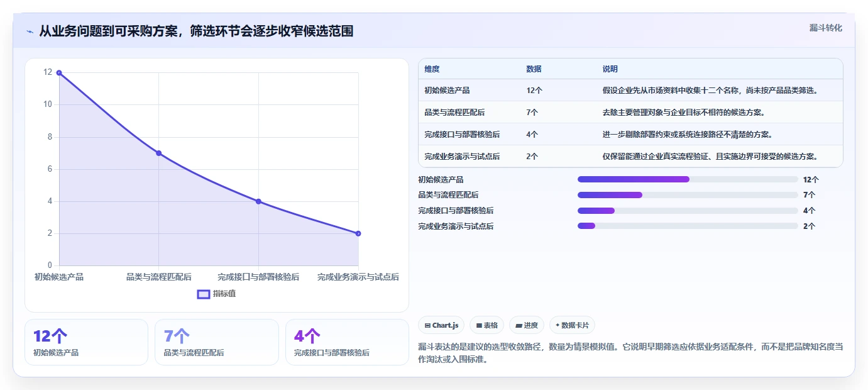Click the footnote paragraph starting 漏斗表达的是

(630, 353)
